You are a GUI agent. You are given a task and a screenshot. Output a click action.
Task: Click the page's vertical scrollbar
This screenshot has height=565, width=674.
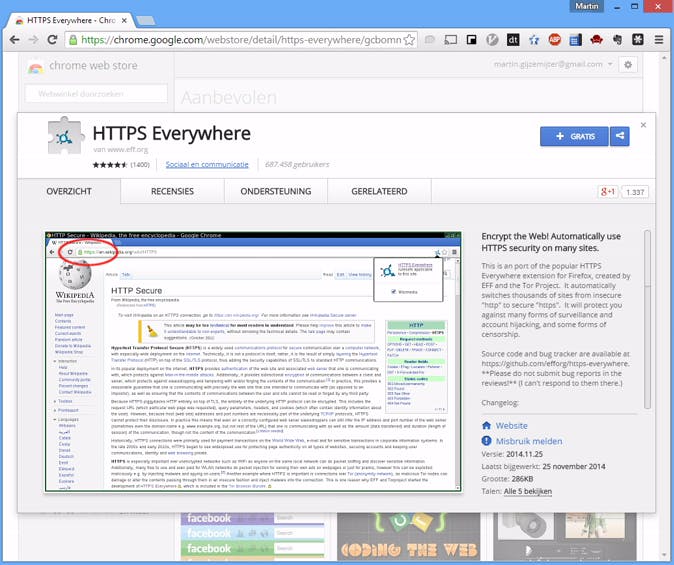(x=665, y=305)
